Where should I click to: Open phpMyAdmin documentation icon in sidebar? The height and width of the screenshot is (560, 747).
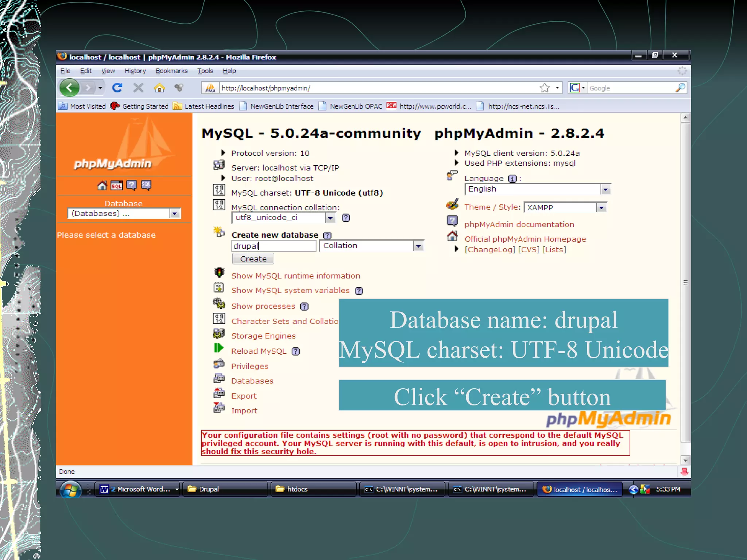pyautogui.click(x=131, y=186)
